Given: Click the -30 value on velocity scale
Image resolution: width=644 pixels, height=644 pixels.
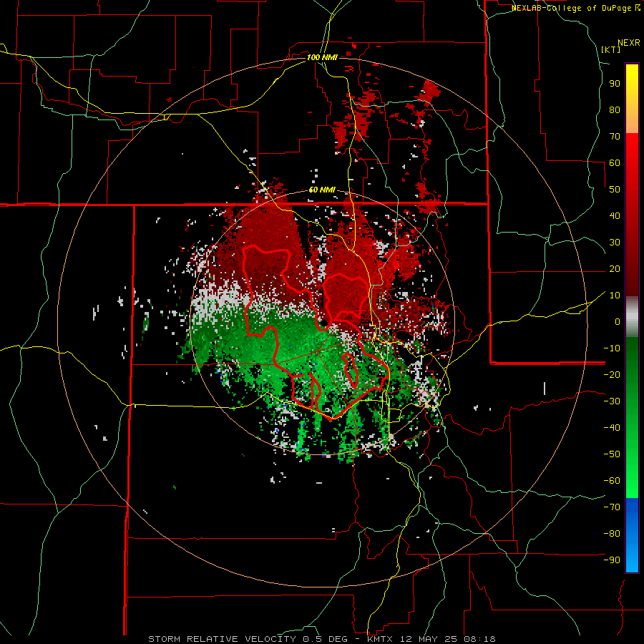Looking at the screenshot, I should pos(612,401).
